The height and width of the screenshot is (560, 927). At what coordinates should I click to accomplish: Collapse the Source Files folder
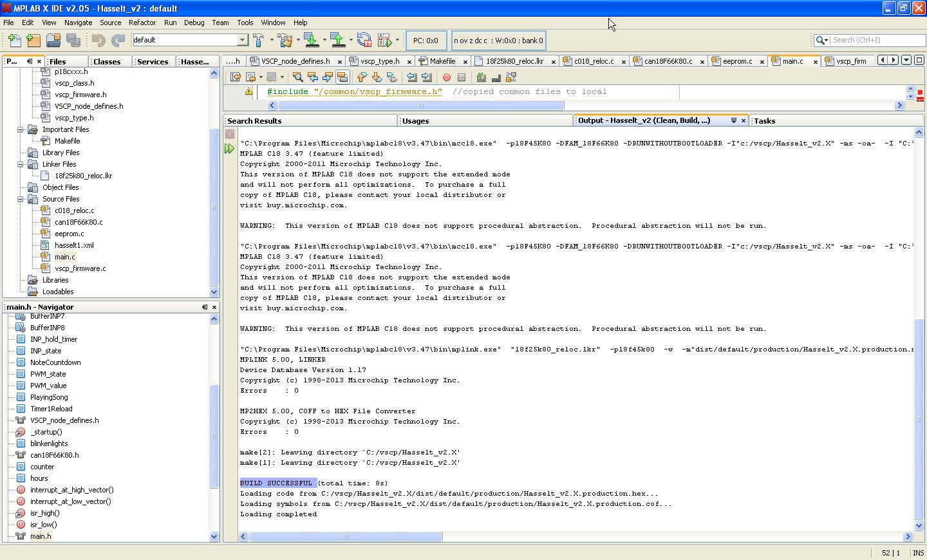[21, 199]
